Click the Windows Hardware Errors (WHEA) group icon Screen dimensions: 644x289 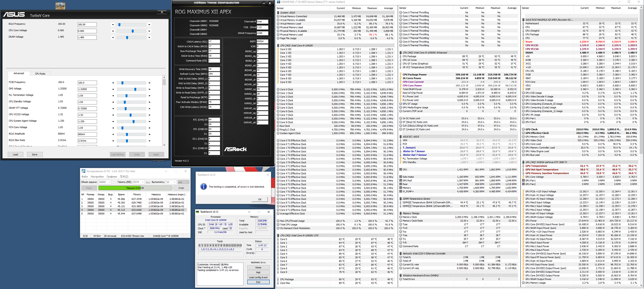point(401,275)
